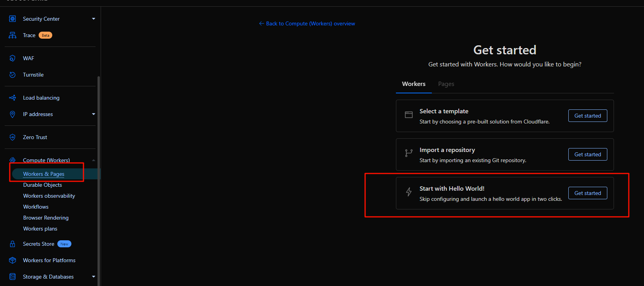
Task: Click the Import a repository heading
Action: pyautogui.click(x=447, y=150)
